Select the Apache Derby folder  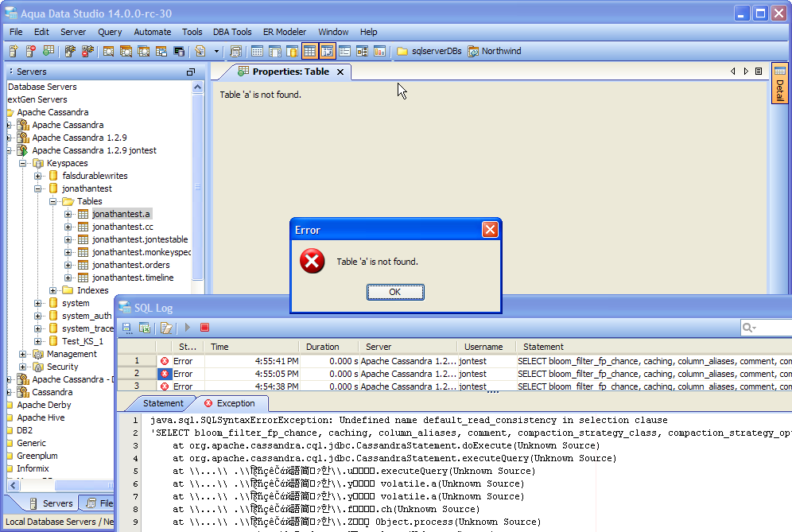click(x=44, y=405)
